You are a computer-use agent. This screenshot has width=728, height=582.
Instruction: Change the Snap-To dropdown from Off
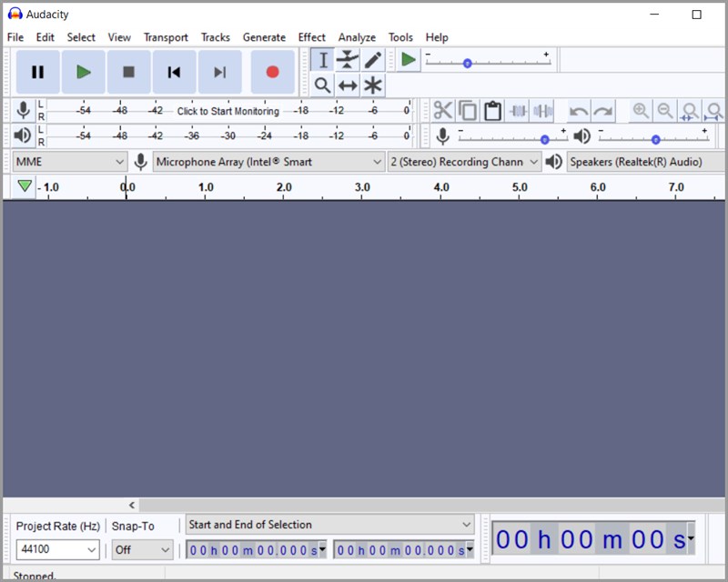pyautogui.click(x=141, y=550)
